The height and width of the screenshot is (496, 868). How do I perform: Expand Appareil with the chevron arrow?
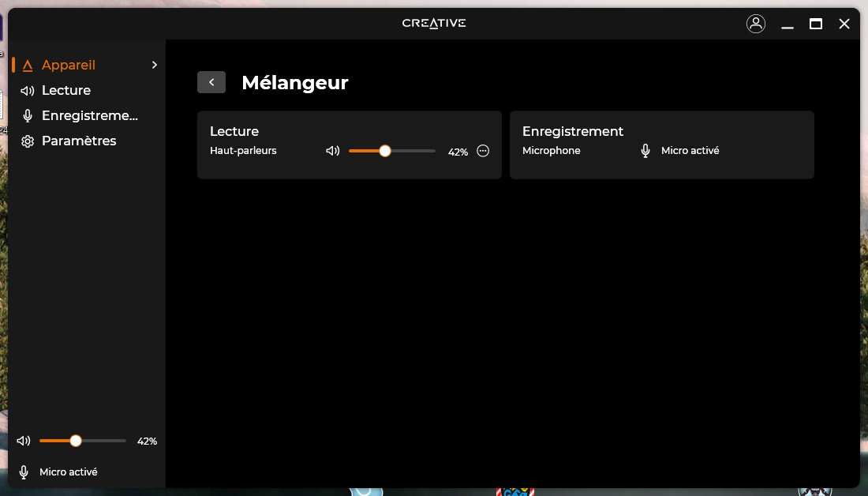[154, 65]
